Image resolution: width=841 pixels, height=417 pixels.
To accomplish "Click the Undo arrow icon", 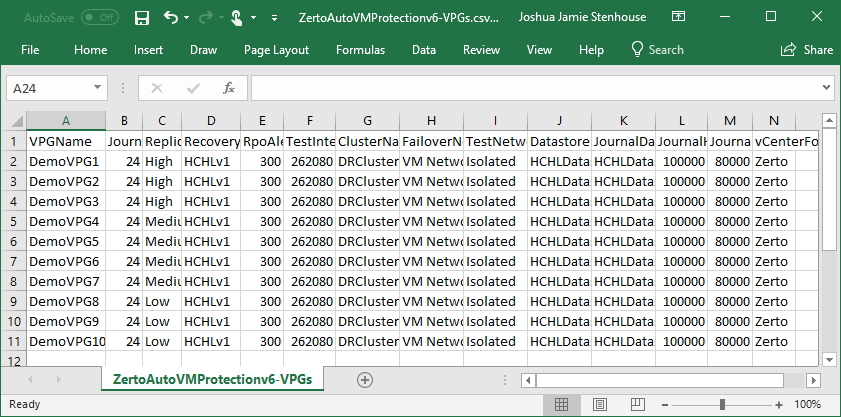I will pos(171,17).
